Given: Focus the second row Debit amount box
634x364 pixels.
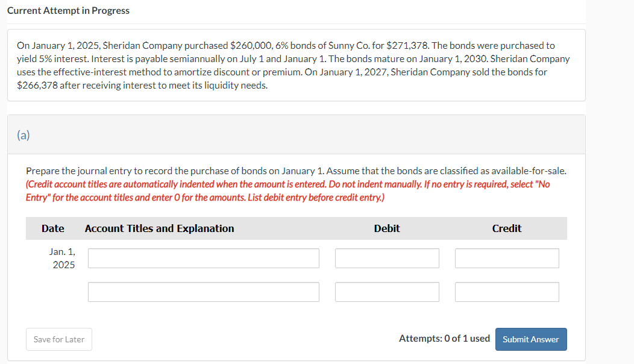Looking at the screenshot, I should point(387,292).
